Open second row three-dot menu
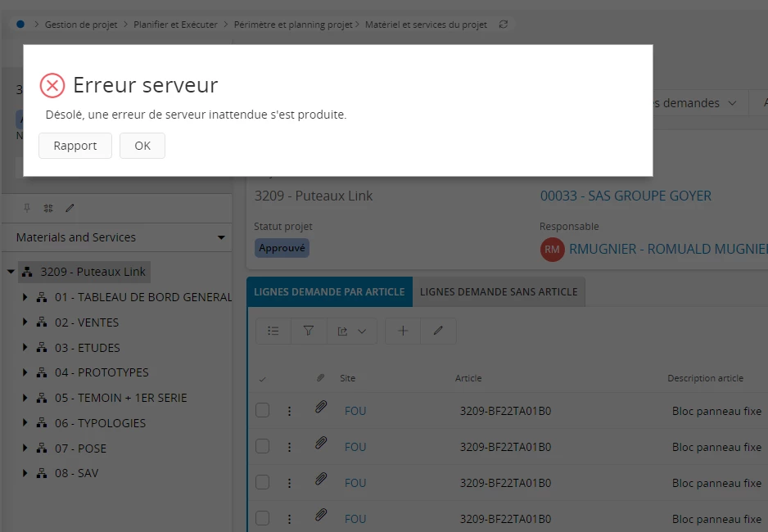The height and width of the screenshot is (532, 768). [290, 447]
